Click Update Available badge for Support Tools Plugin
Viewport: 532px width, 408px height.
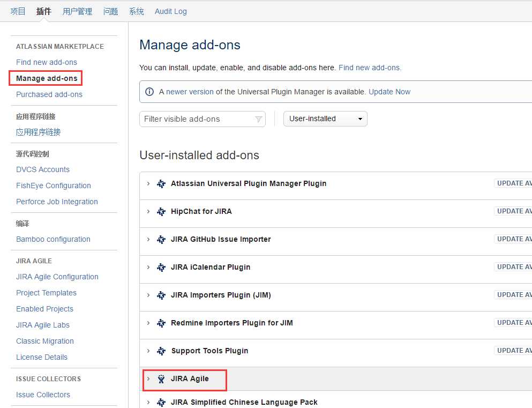click(x=513, y=350)
